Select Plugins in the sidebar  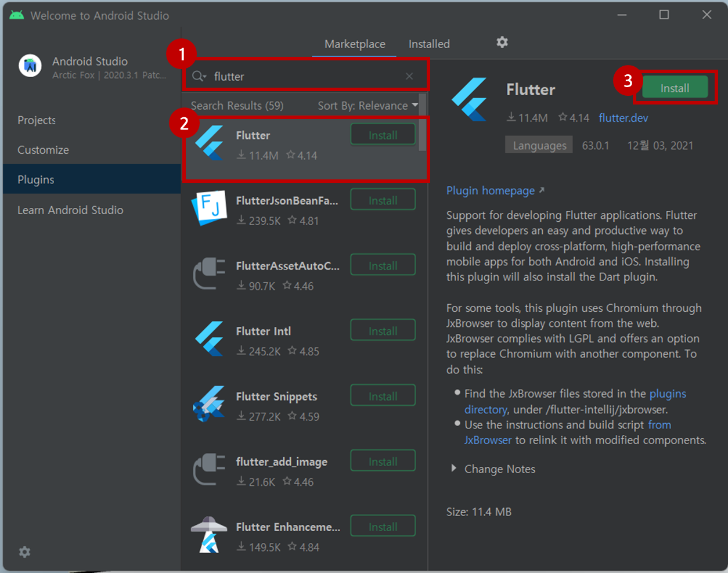pos(92,179)
